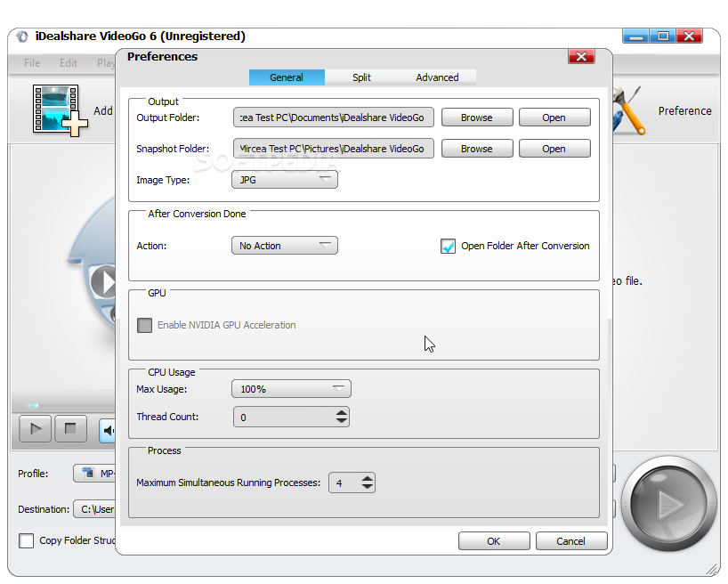Increase Thread Count with up arrow
The height and width of the screenshot is (584, 728).
[x=342, y=412]
